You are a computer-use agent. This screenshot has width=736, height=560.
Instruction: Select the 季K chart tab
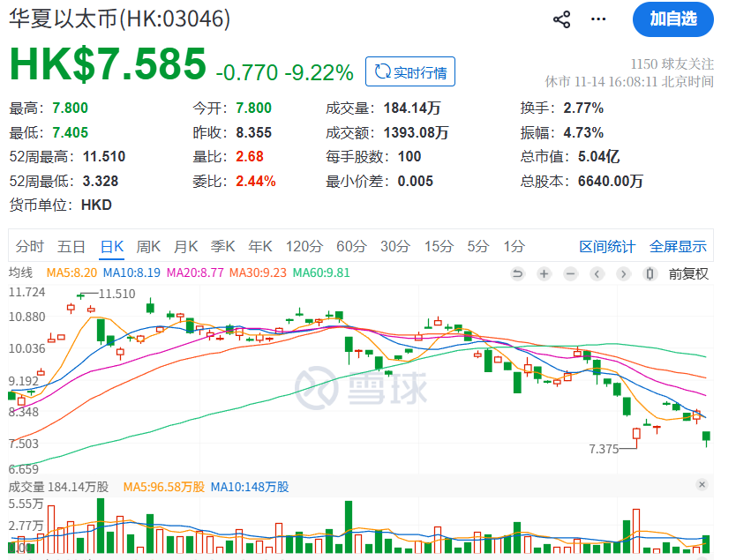click(x=223, y=246)
